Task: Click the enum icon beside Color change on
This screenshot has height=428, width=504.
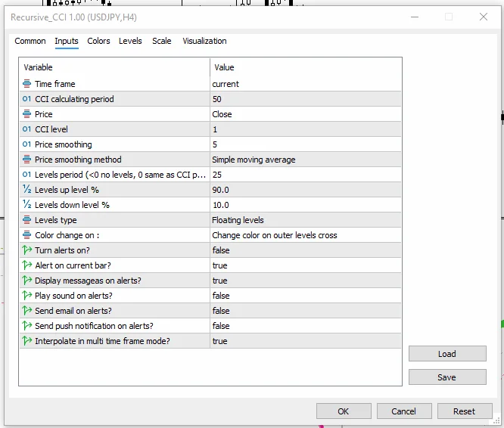Action: click(26, 234)
